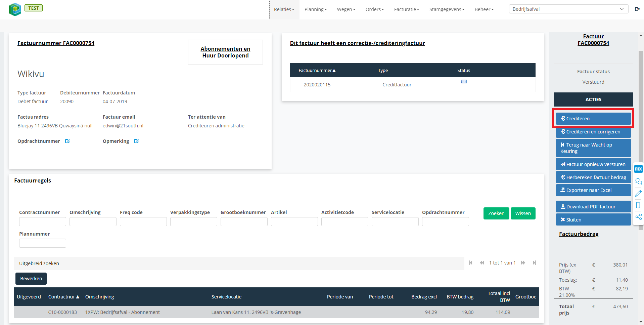Click the Contractnummer search field
The image size is (644, 325).
43,221
